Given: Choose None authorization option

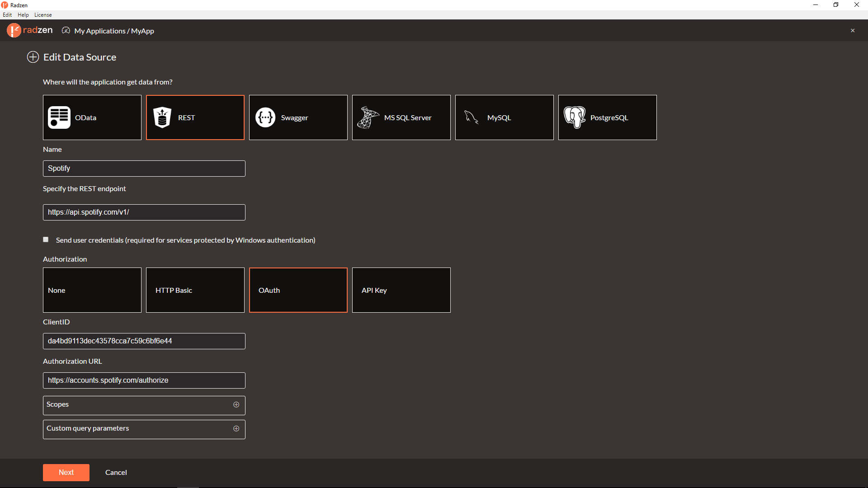Looking at the screenshot, I should point(92,290).
